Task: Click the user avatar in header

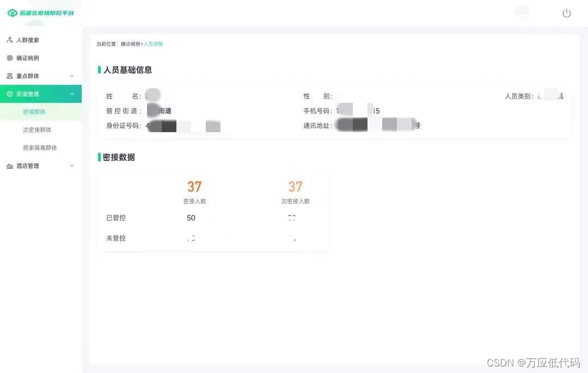Action: (523, 12)
